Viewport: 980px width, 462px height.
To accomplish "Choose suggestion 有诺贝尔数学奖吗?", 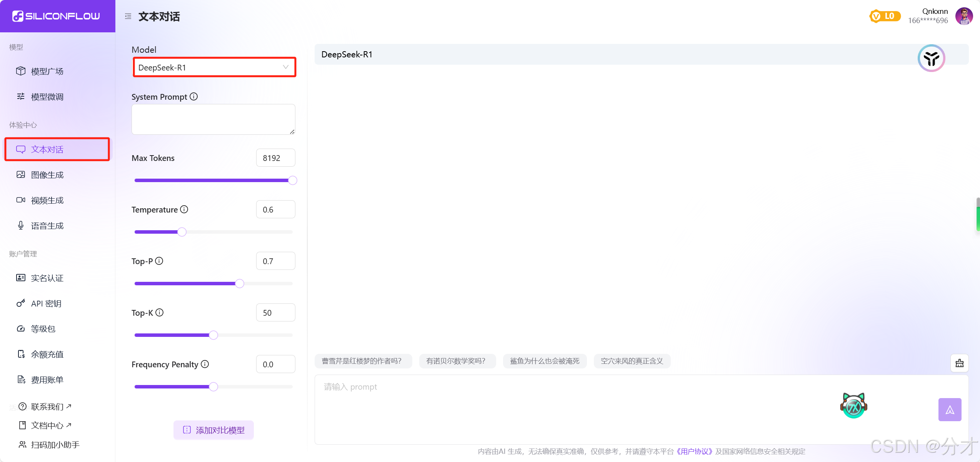I will pos(457,361).
